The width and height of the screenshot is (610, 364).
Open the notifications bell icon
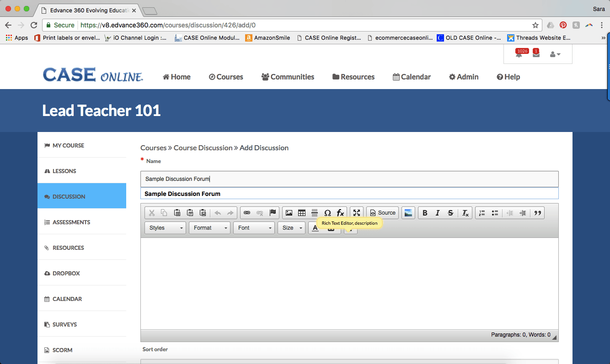pos(519,54)
